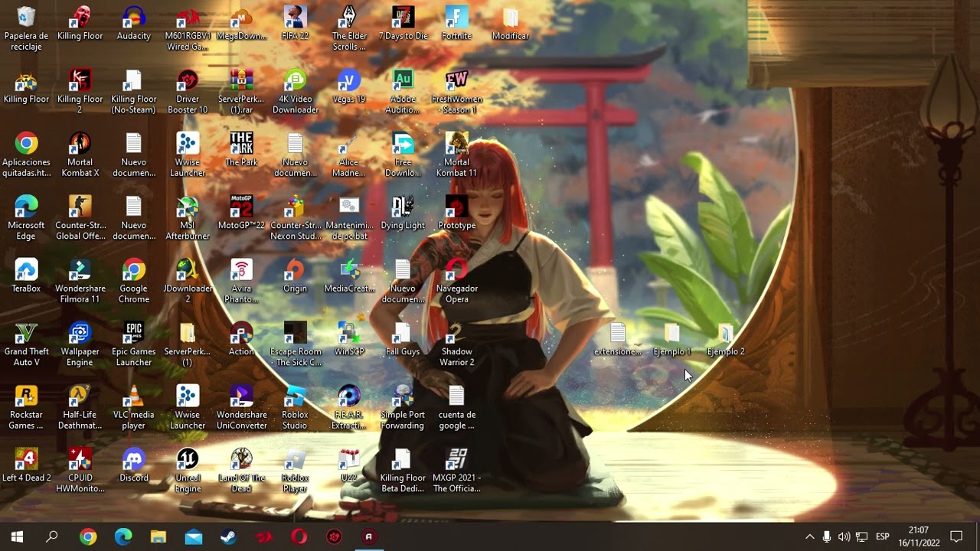Select the Avira Phantom VPN icon

[241, 282]
